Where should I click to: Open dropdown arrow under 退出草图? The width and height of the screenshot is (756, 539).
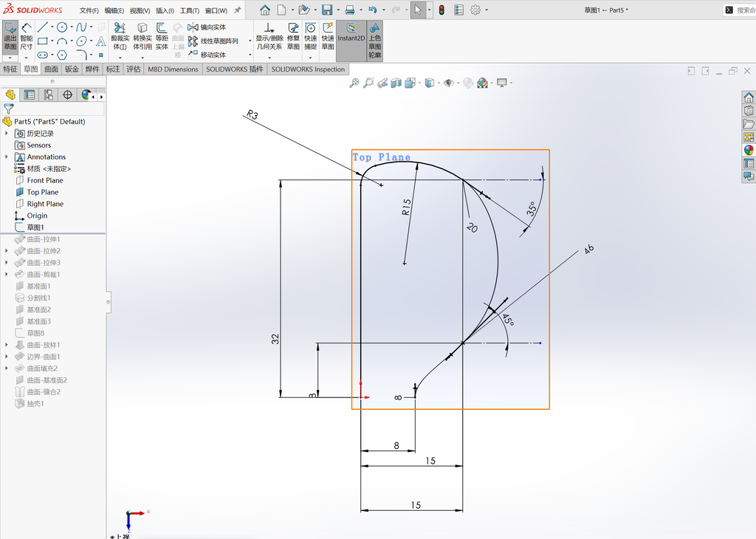(x=10, y=58)
